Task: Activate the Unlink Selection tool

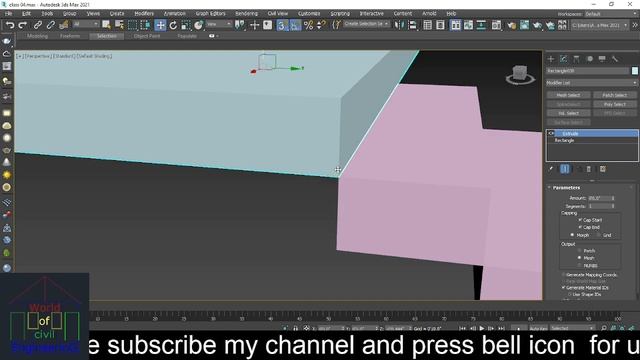Action: (x=51, y=25)
